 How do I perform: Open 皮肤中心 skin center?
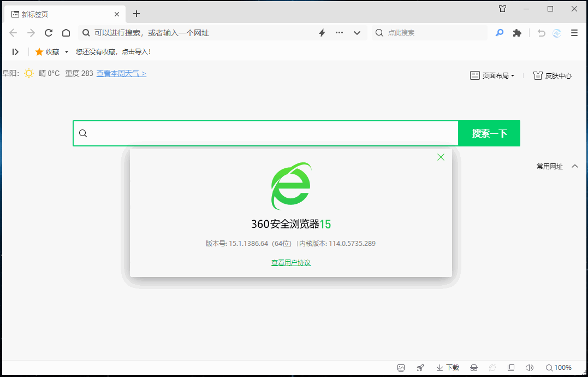click(553, 75)
